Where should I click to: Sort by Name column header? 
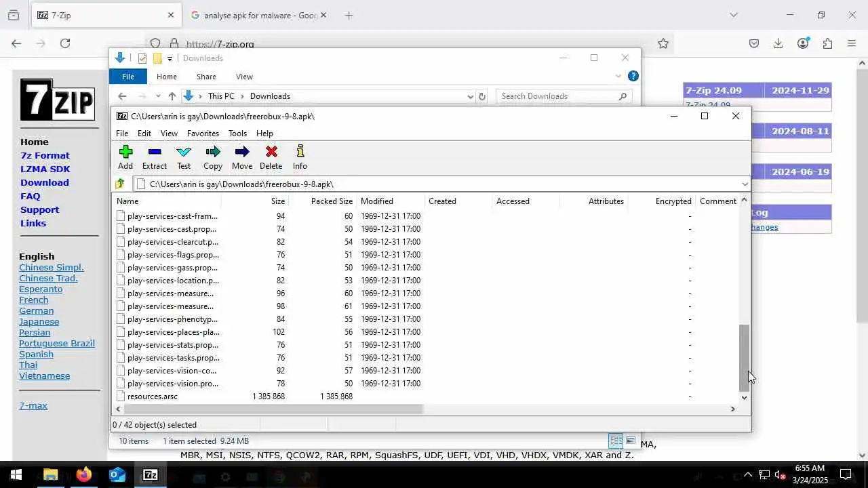[x=167, y=201]
